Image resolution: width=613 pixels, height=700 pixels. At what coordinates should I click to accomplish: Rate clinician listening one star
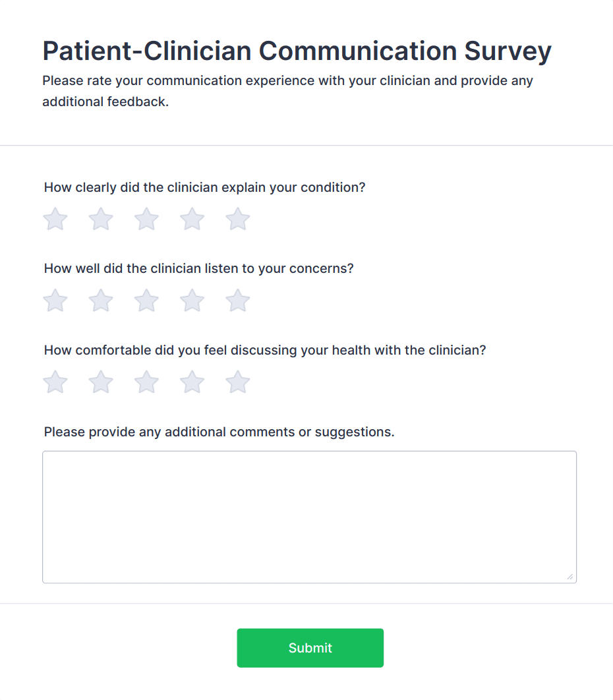(55, 301)
